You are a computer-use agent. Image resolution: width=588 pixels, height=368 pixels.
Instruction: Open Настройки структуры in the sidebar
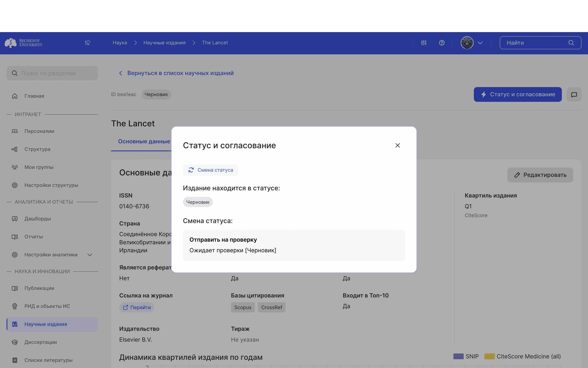(x=52, y=185)
